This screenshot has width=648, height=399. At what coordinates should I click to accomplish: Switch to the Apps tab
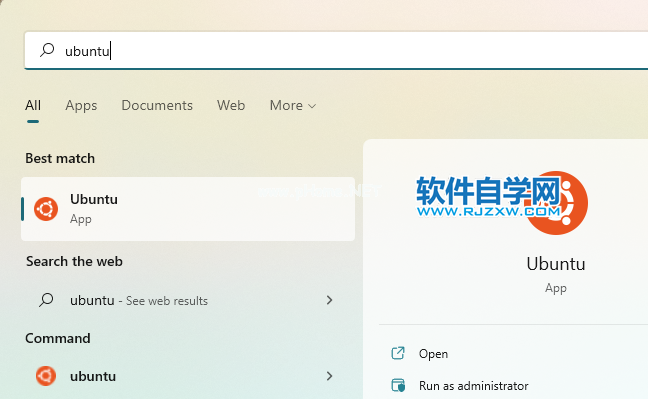[81, 105]
